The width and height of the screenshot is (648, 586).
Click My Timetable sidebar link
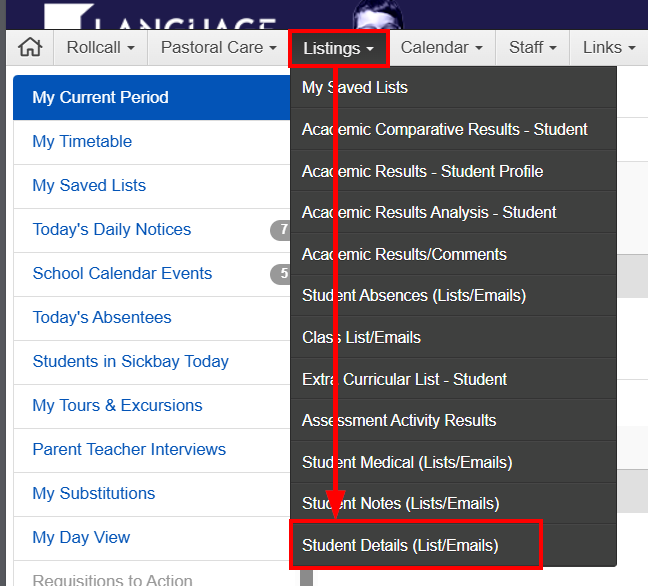point(82,142)
